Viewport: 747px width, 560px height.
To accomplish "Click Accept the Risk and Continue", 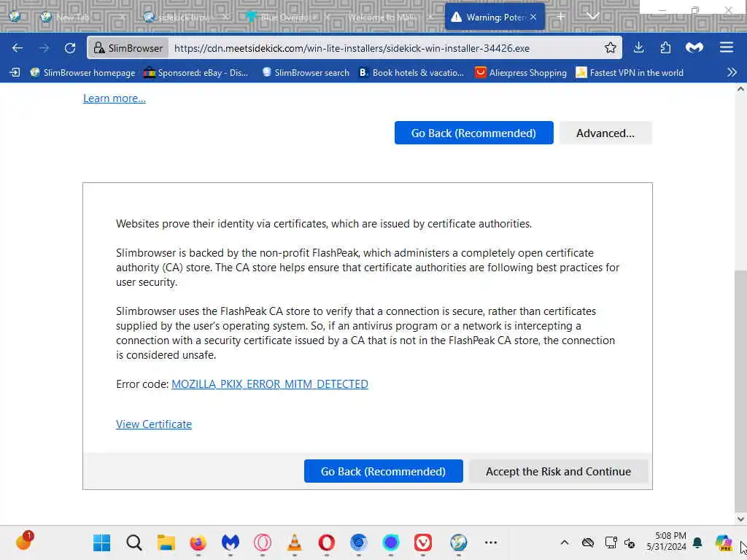I will click(558, 471).
